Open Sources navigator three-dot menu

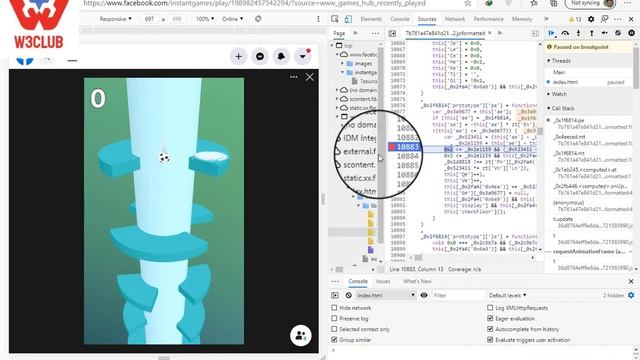pos(375,33)
